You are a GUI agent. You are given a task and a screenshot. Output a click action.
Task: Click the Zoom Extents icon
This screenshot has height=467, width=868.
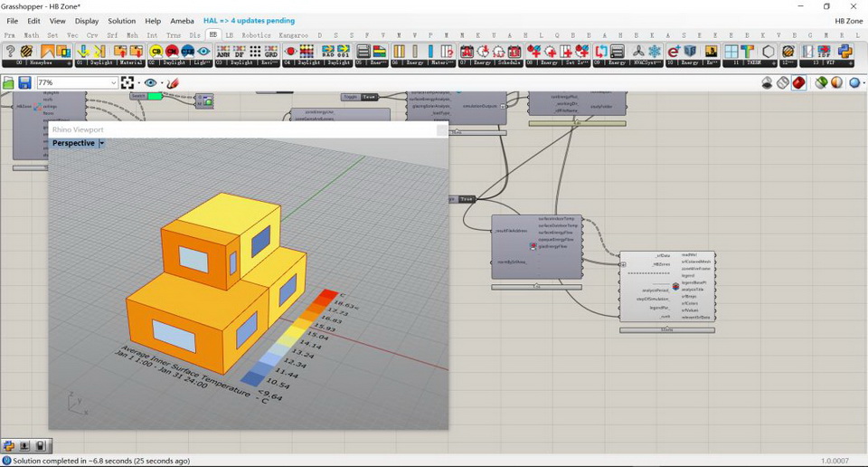point(127,83)
